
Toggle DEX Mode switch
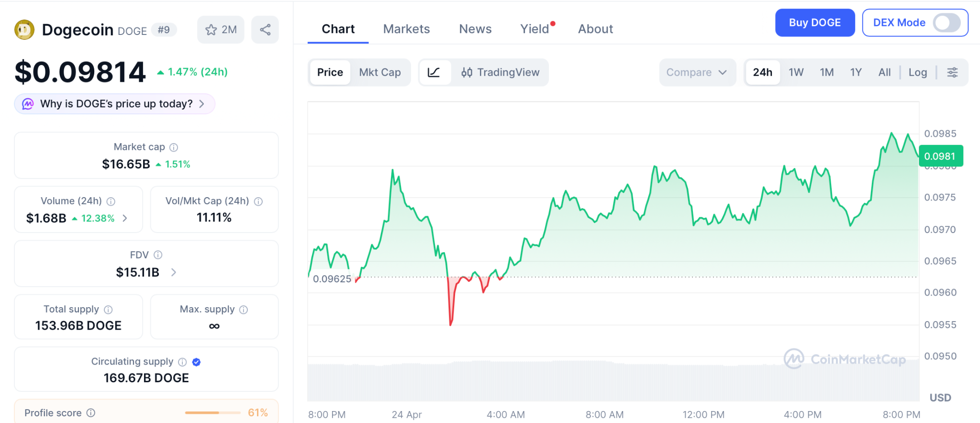pos(946,22)
